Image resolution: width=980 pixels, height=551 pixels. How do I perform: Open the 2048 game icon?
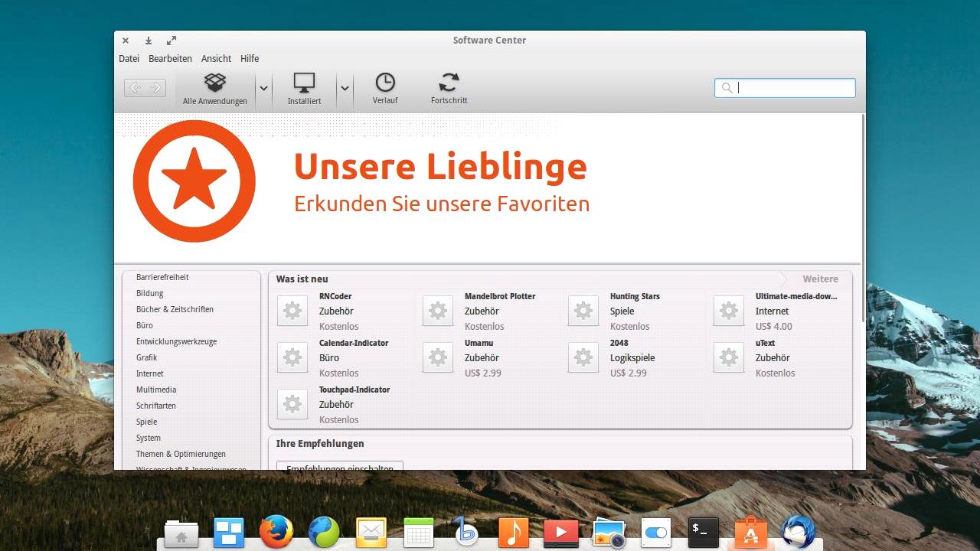[583, 357]
